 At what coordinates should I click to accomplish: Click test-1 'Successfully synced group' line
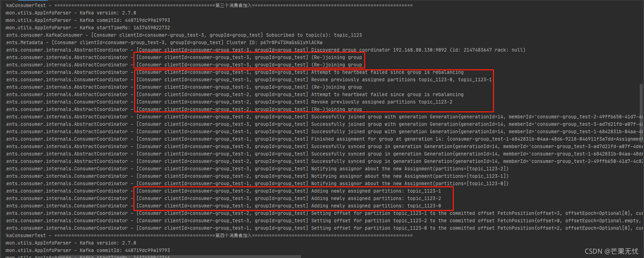tap(324, 154)
